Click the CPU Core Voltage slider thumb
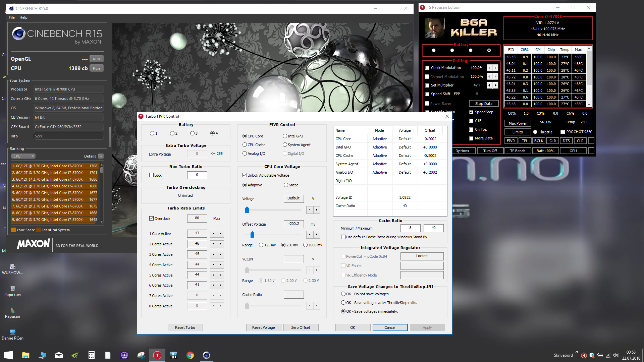Screen dimensions: 644x362 coord(247,210)
